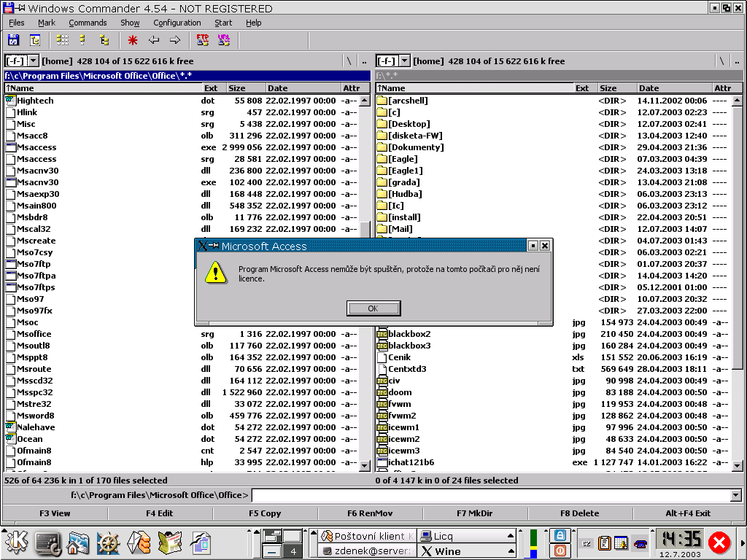Screen dimensions: 747x560
Task: Confirm the Microsoft Access dialog with OK
Action: point(373,308)
